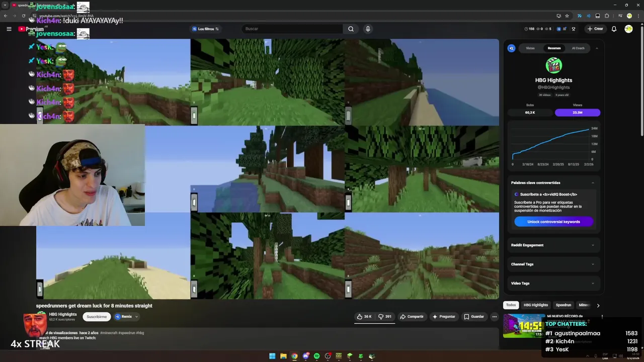This screenshot has width=644, height=362.
Task: Click the vidIQ blue IQ header icon
Action: [558, 29]
